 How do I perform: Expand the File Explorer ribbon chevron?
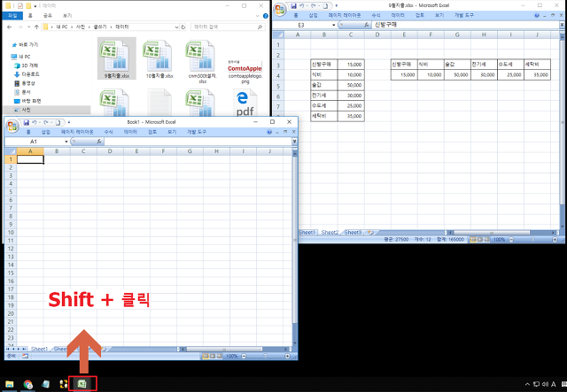click(x=257, y=16)
